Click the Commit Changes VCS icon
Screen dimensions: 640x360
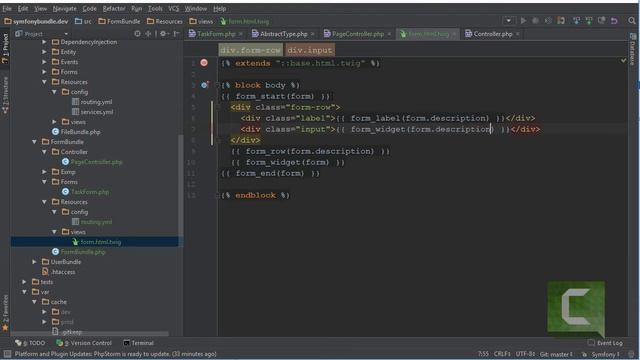pos(589,21)
